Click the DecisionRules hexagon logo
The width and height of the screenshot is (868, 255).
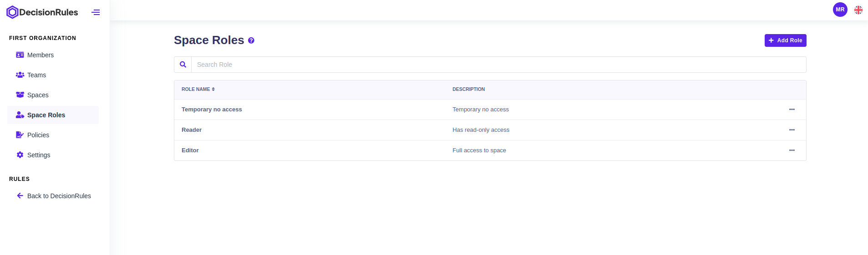point(12,12)
